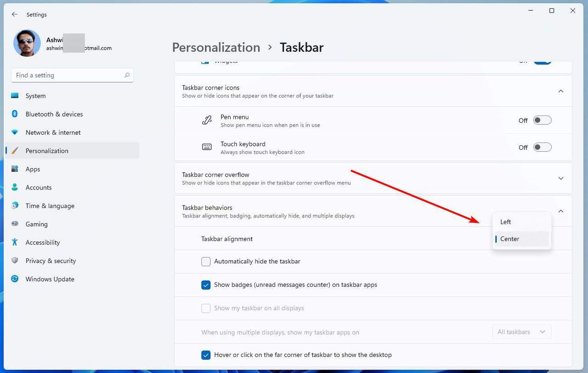
Task: Go to Network & internet settings
Action: (x=72, y=133)
